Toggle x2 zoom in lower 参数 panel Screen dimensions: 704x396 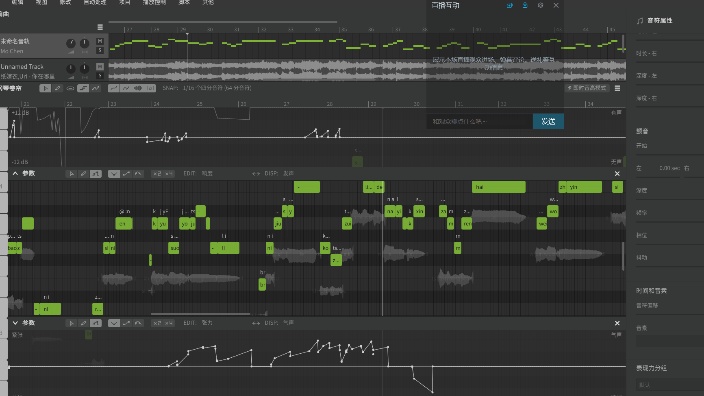click(157, 323)
